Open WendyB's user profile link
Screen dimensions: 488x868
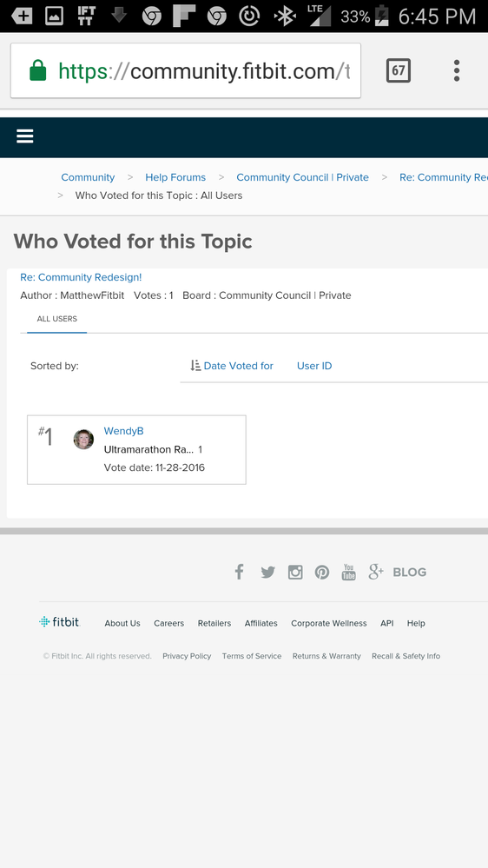124,431
